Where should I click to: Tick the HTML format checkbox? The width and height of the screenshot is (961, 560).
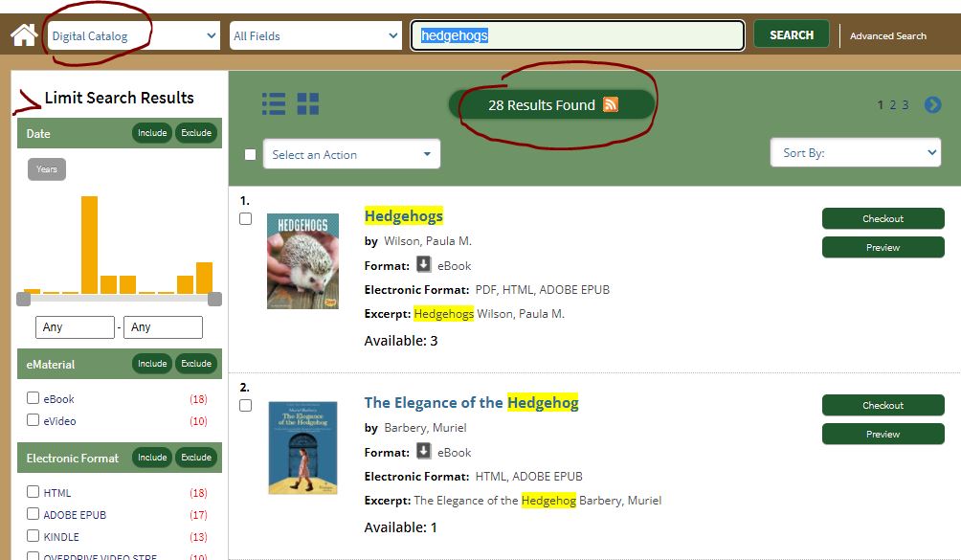coord(34,492)
